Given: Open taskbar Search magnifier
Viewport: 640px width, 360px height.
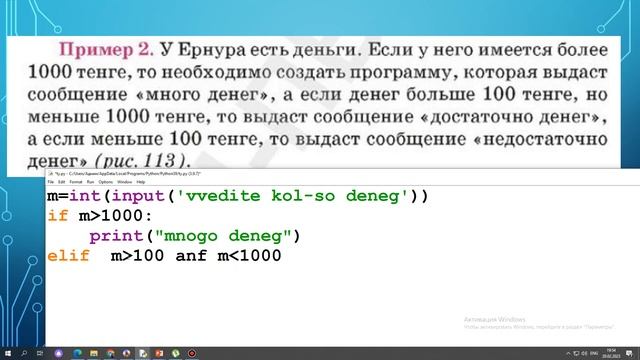Looking at the screenshot, I should (24, 353).
